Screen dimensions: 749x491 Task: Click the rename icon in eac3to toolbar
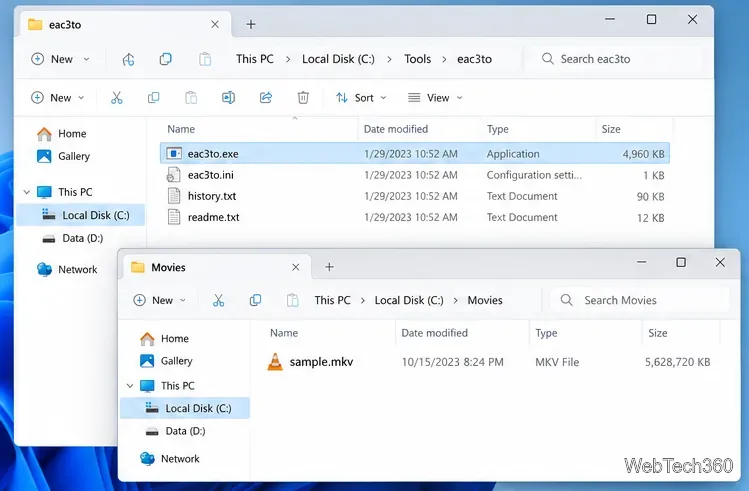(x=228, y=98)
